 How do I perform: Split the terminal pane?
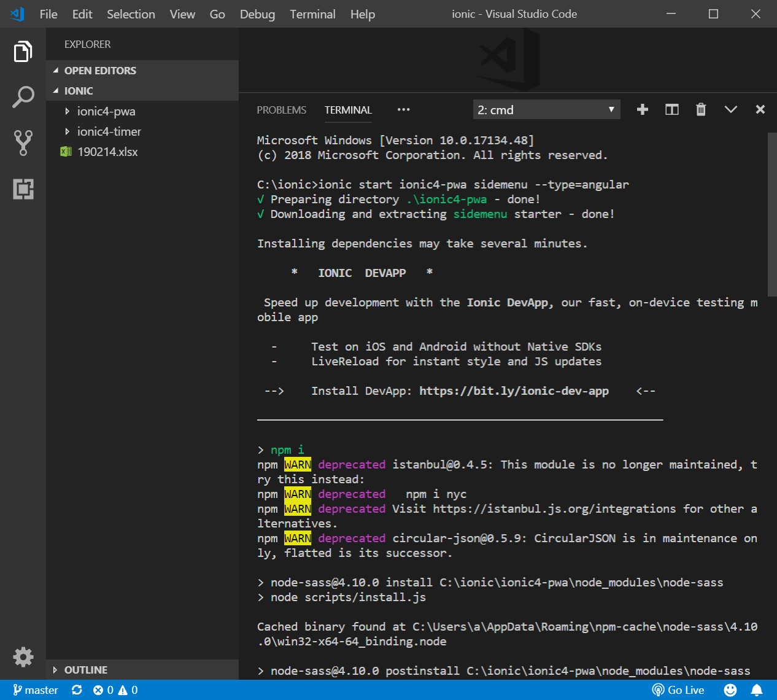[x=672, y=109]
